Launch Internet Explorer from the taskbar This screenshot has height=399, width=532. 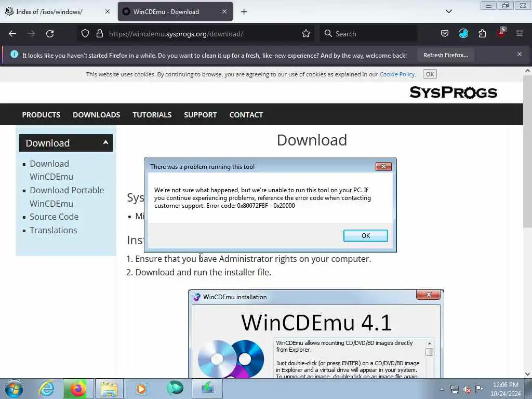pyautogui.click(x=46, y=389)
